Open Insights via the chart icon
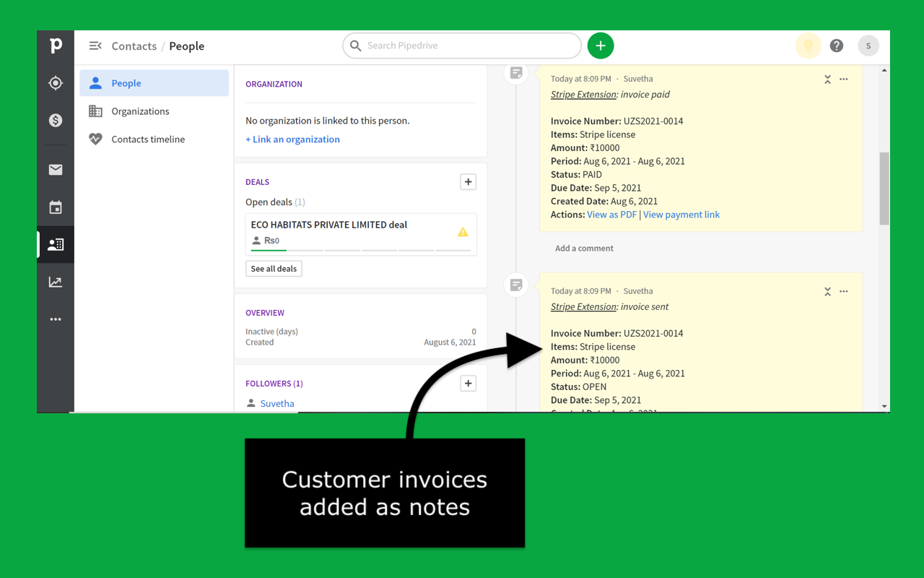This screenshot has height=578, width=924. [x=56, y=282]
